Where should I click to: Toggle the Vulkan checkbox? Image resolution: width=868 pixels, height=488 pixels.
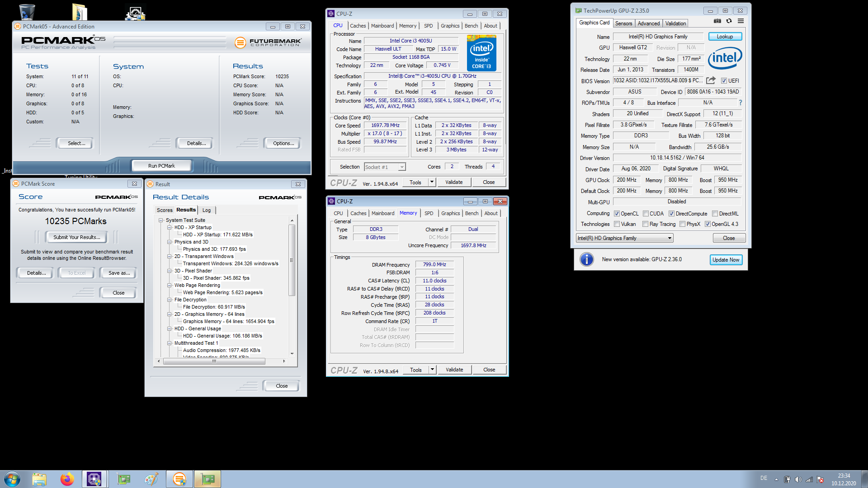[617, 224]
